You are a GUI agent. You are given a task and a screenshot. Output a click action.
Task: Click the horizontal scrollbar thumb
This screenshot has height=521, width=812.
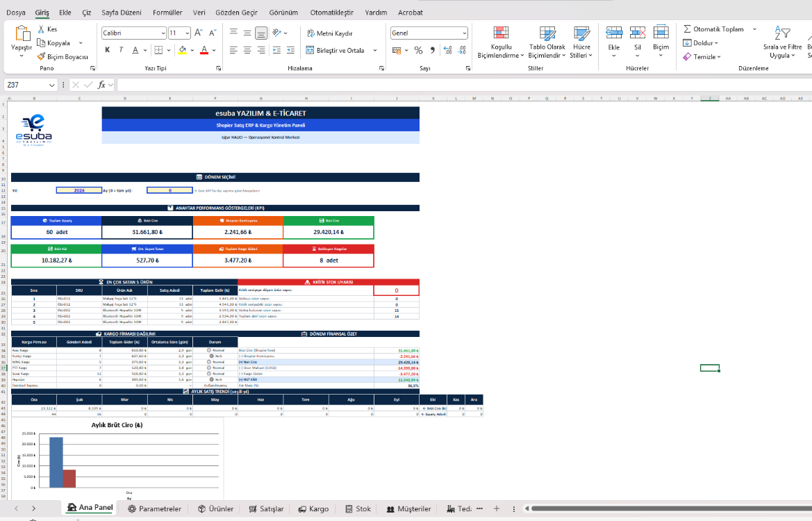671,508
